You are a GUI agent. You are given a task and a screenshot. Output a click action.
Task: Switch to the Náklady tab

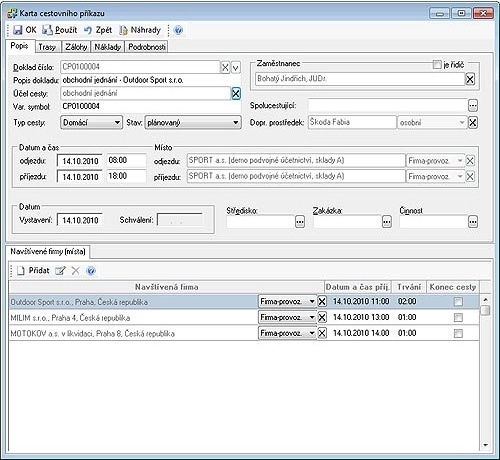click(107, 47)
